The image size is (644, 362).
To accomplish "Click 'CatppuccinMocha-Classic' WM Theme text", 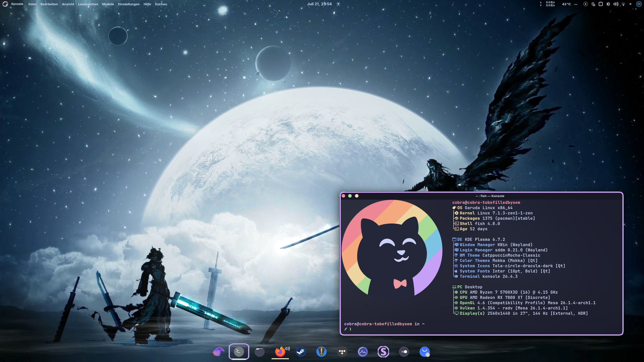I will (x=511, y=255).
